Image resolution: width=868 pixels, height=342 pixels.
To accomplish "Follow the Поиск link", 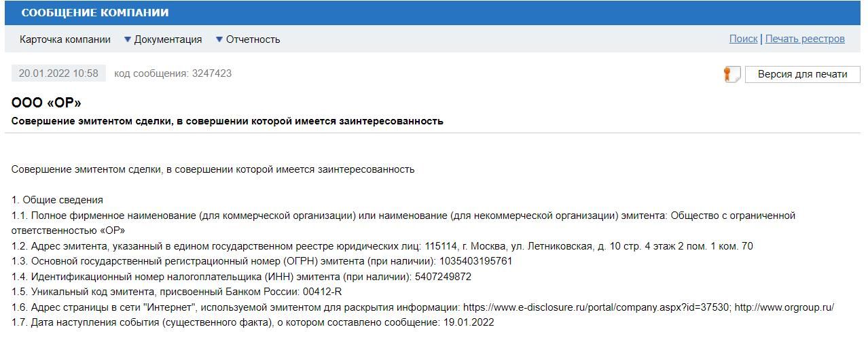I will pos(743,39).
